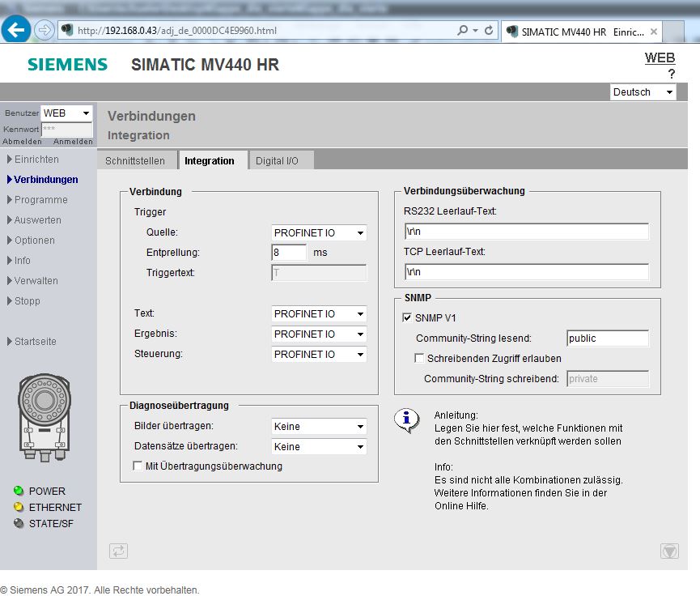Switch to the Schnittstellen tab

coord(135,160)
